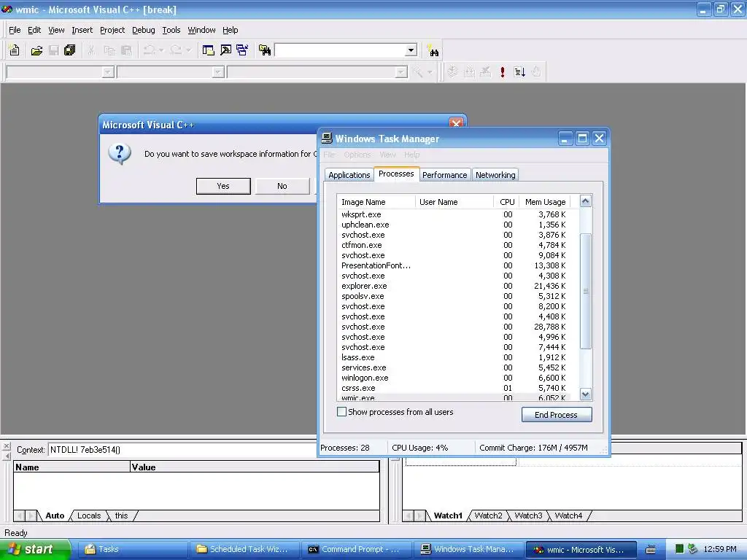Open the wizard bar actions dropdown arrow

(429, 72)
